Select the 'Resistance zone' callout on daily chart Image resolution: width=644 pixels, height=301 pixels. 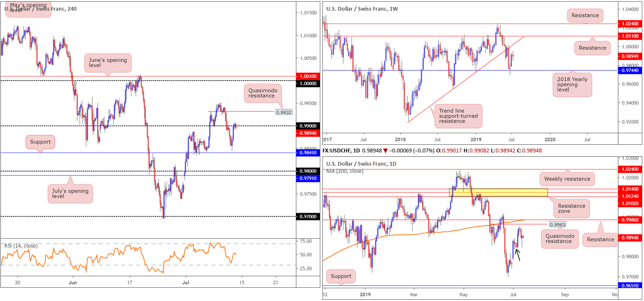[x=571, y=209]
